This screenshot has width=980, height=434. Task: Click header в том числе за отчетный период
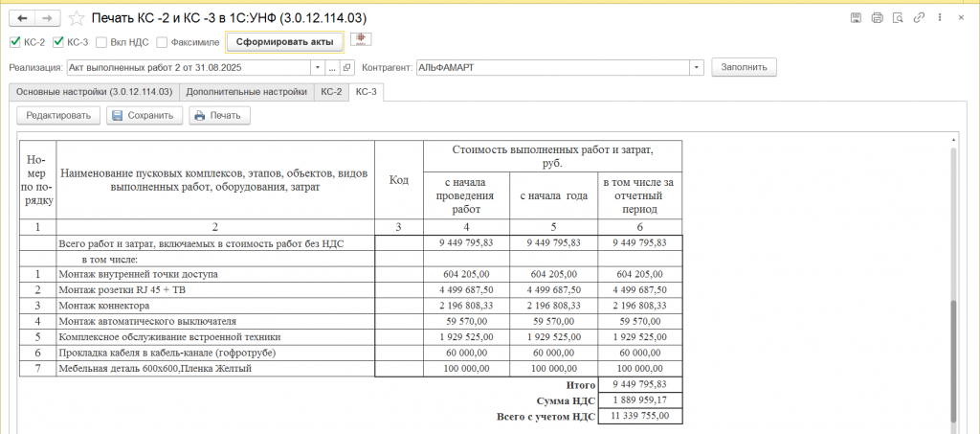640,195
